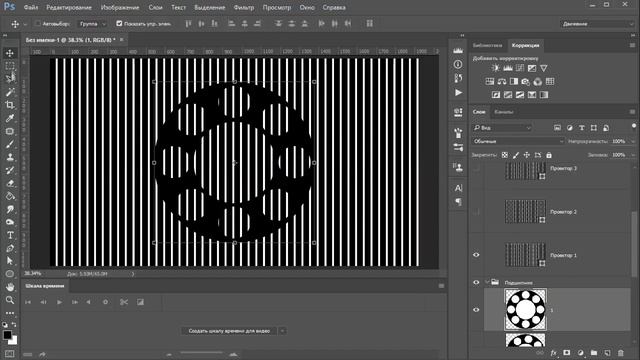Show the Проектор 3 layer
The height and width of the screenshot is (360, 640).
click(476, 169)
